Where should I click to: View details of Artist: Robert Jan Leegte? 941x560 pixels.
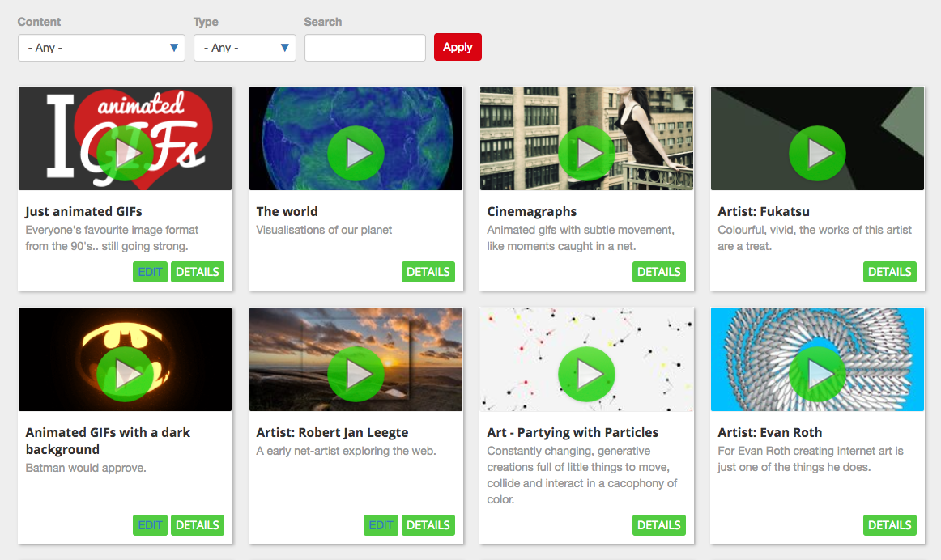(428, 524)
